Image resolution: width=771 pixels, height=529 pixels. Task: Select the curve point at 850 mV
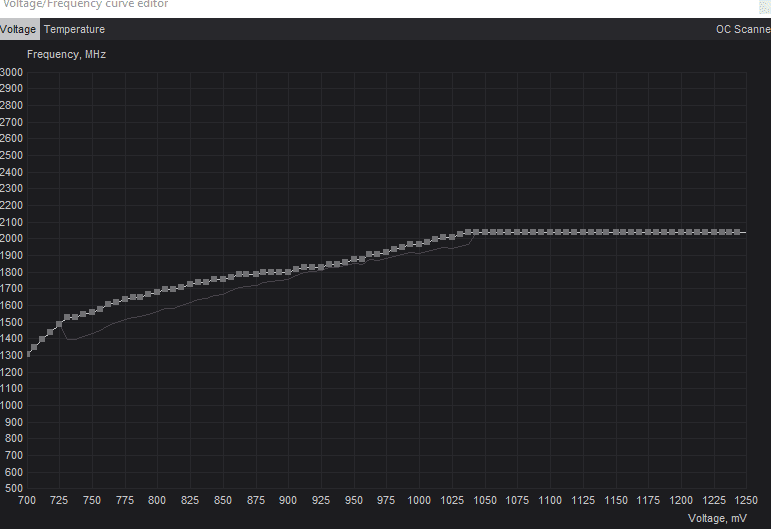223,279
